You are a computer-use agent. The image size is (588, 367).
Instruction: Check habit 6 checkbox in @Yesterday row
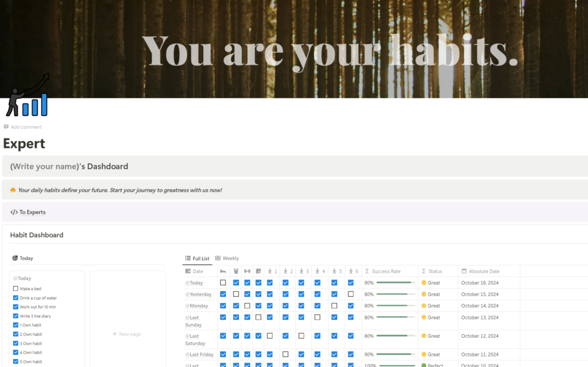coord(350,294)
